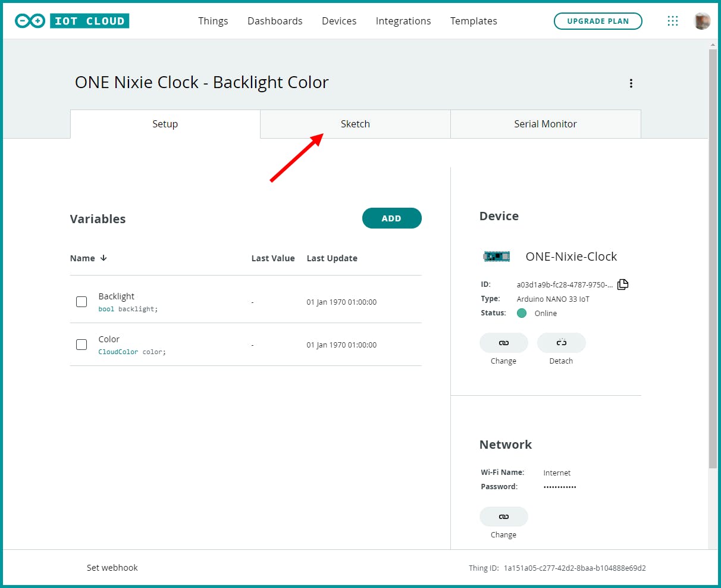721x588 pixels.
Task: Open Dashboards page
Action: [x=275, y=21]
